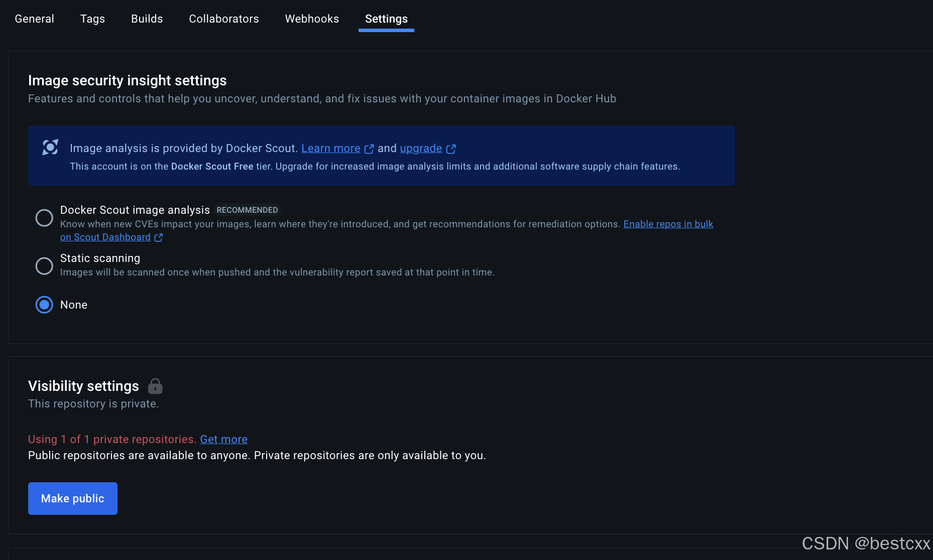Click the Docker Scout logo icon

pos(50,148)
